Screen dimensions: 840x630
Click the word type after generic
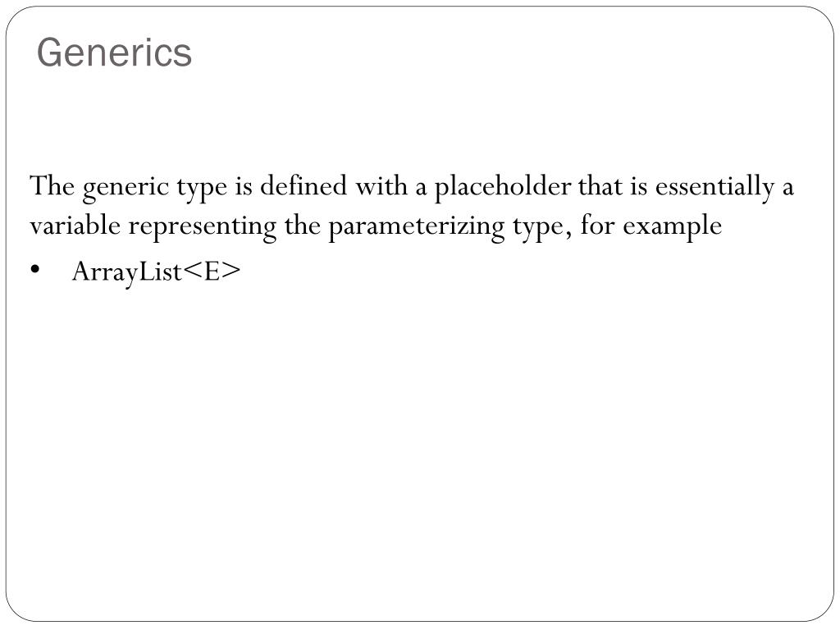tap(202, 189)
